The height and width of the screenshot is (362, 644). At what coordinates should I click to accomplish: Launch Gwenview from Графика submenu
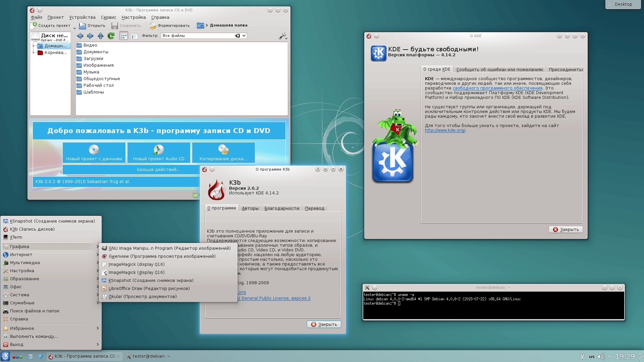point(168,256)
